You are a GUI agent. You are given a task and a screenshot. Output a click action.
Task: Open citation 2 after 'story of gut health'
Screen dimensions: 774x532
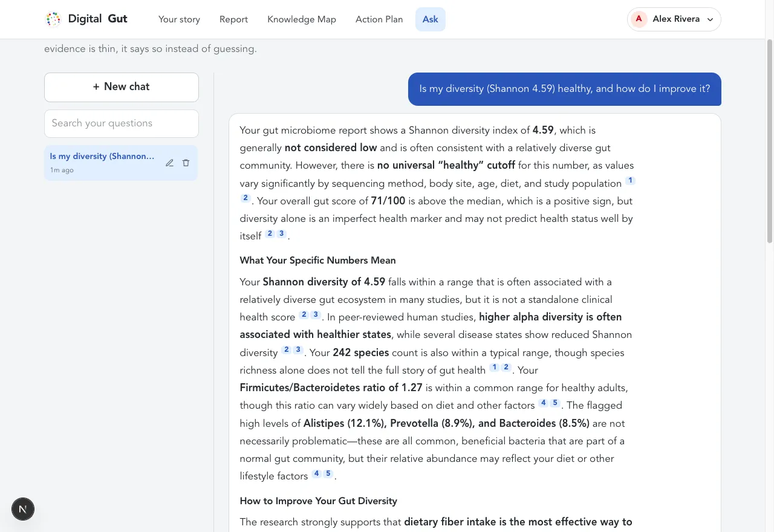pos(506,368)
